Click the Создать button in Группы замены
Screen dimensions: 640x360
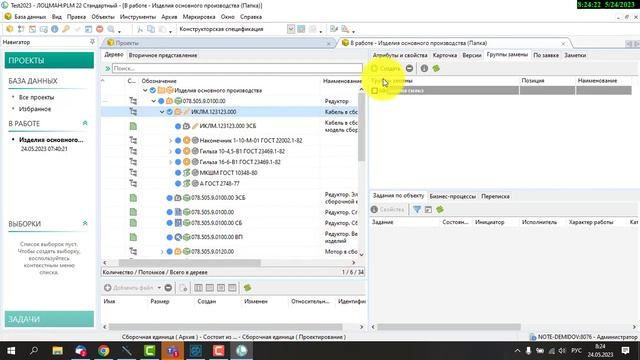click(386, 69)
